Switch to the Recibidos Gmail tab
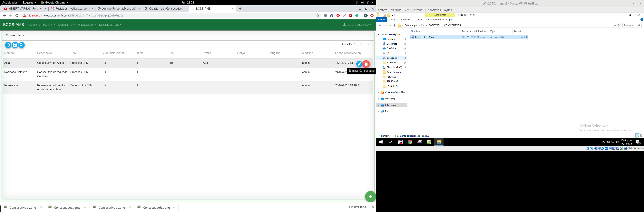This screenshot has width=644, height=212. point(72,8)
